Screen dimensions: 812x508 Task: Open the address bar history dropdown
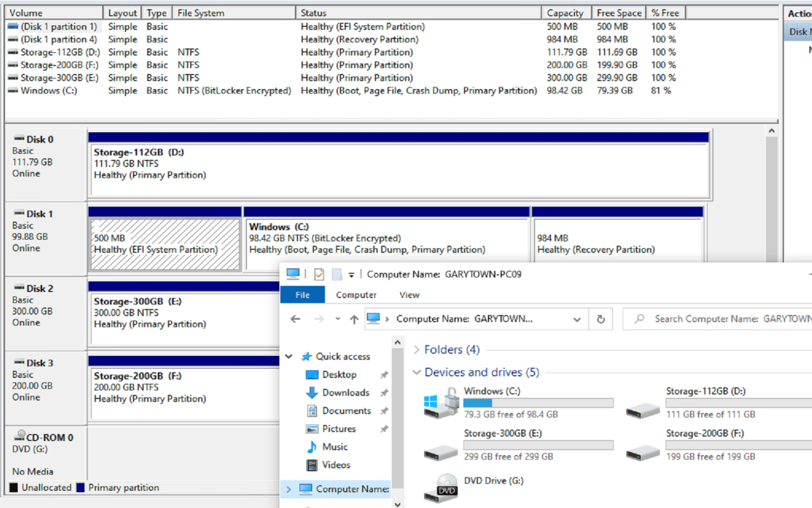point(577,319)
